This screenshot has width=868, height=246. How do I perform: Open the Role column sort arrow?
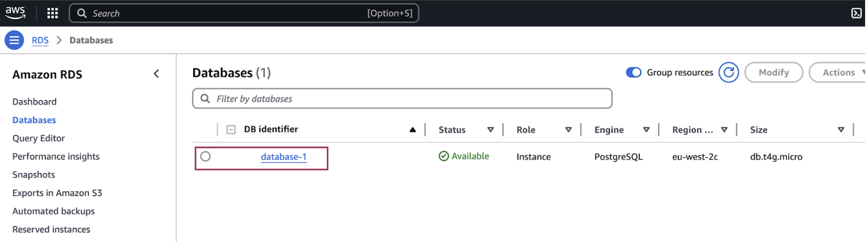click(568, 130)
